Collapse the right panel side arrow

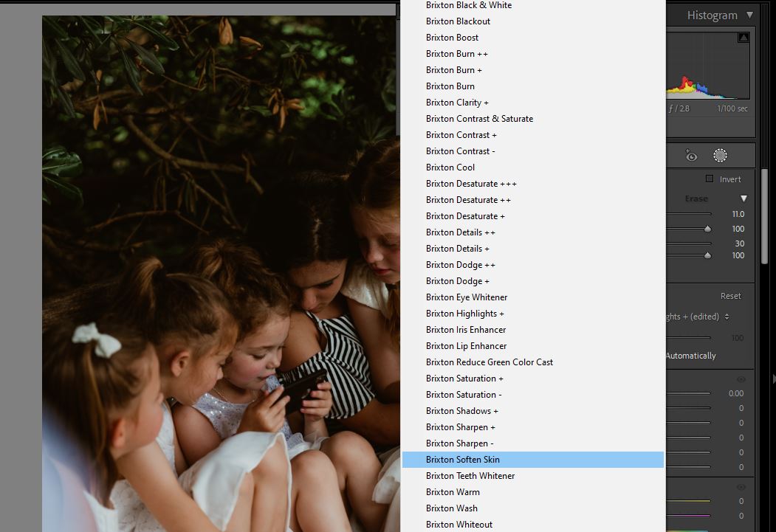pos(773,379)
